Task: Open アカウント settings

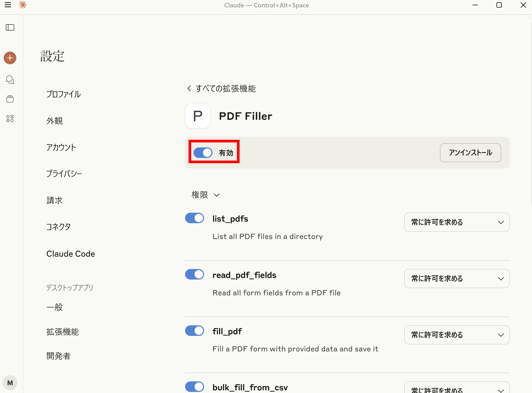Action: pos(61,147)
